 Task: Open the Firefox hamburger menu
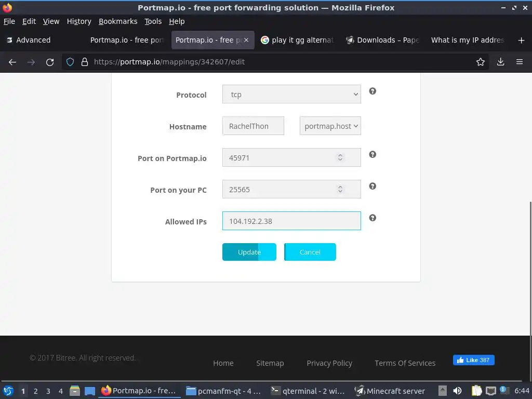coord(520,62)
